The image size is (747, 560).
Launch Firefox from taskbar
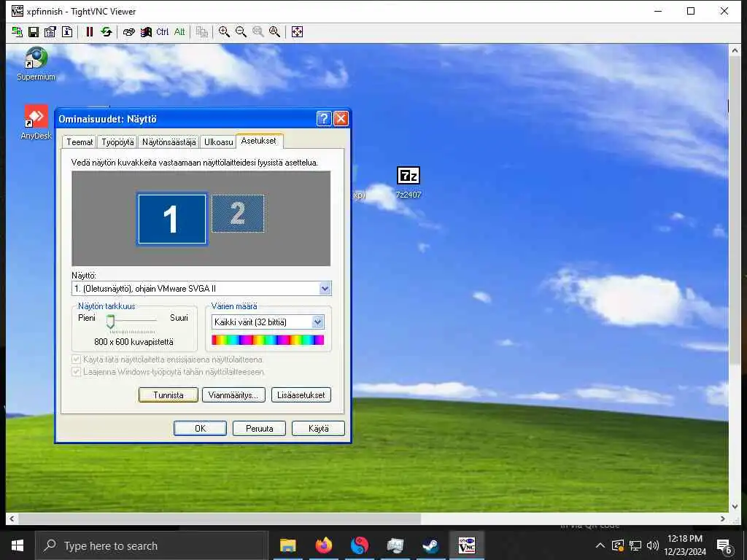click(324, 545)
